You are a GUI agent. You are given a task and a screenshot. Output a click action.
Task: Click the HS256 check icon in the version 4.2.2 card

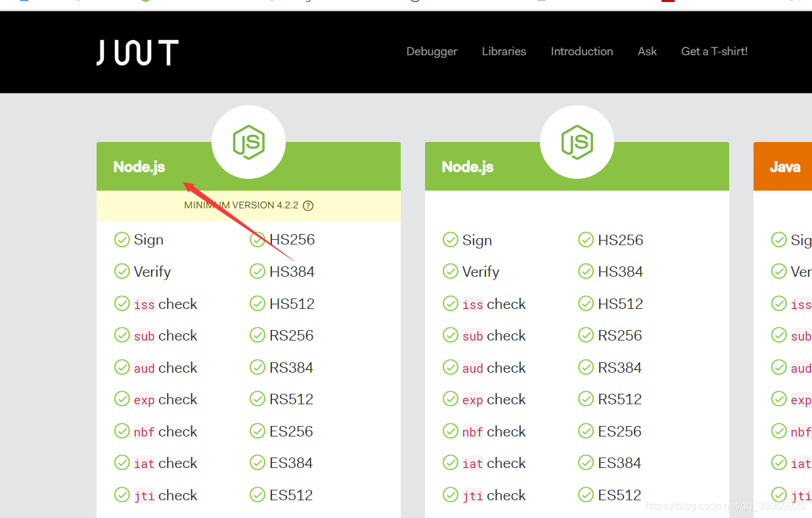coord(258,240)
